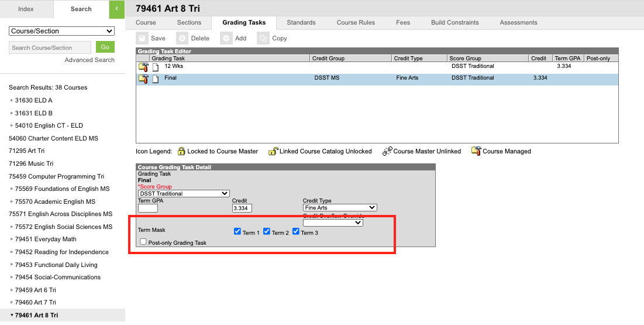644x325 pixels.
Task: Open the Course/Section search type dropdown
Action: tap(61, 31)
